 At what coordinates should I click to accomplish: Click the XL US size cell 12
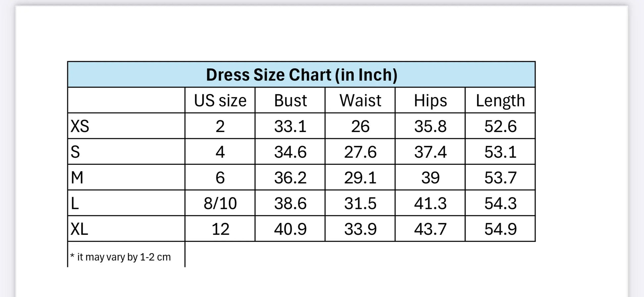coord(220,229)
